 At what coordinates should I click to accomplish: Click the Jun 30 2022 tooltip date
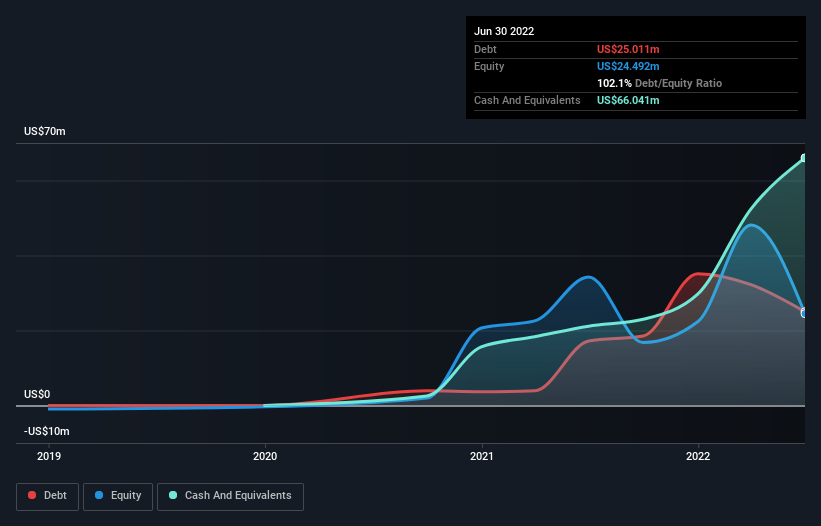[x=504, y=31]
